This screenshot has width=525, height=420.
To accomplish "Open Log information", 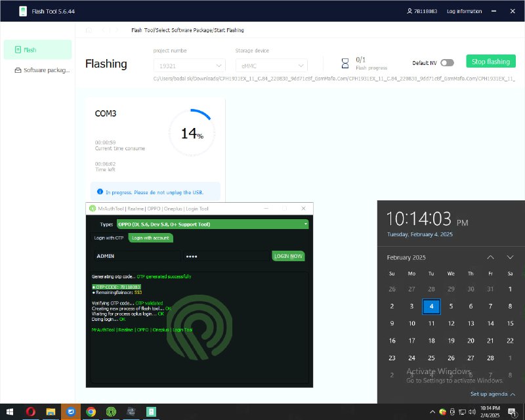I will [x=464, y=11].
